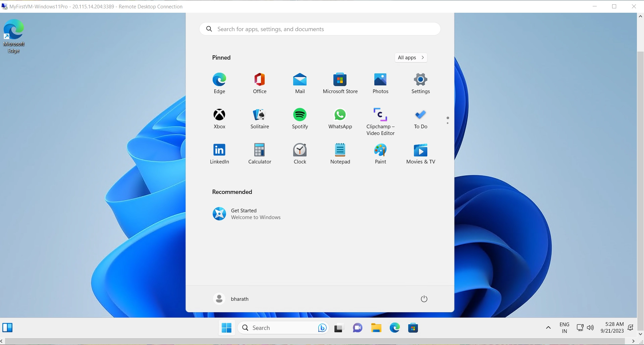Launch LinkedIn
The height and width of the screenshot is (345, 644).
click(219, 154)
